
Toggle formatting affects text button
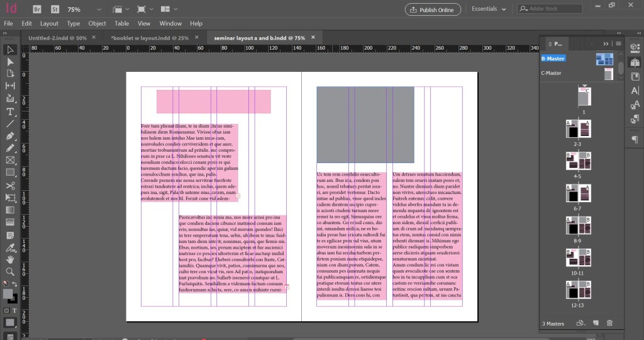pyautogui.click(x=15, y=311)
